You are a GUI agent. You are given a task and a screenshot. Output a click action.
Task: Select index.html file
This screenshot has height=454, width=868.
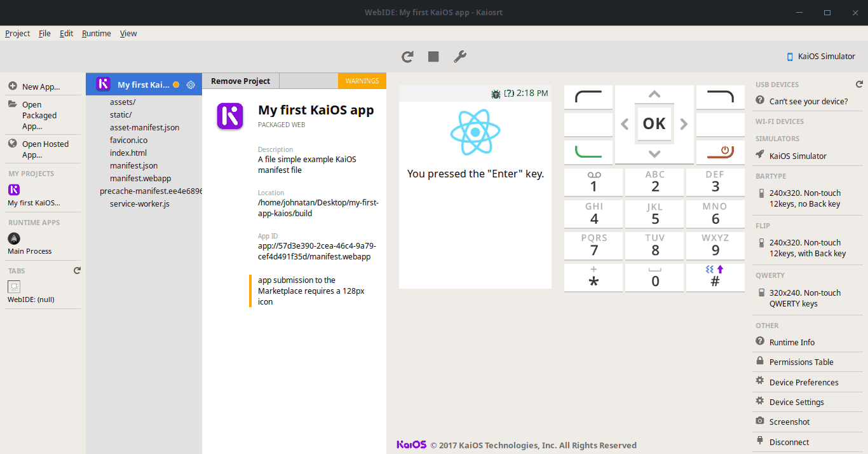(128, 153)
